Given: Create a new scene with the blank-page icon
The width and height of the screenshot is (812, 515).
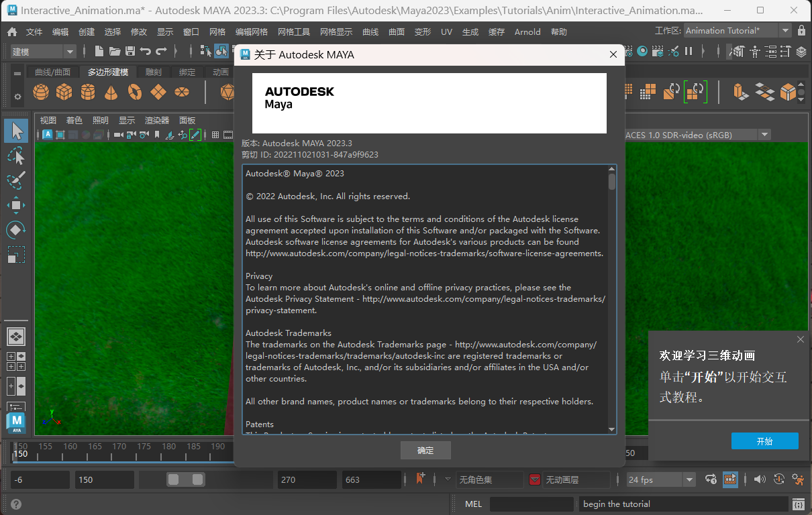Looking at the screenshot, I should (99, 51).
